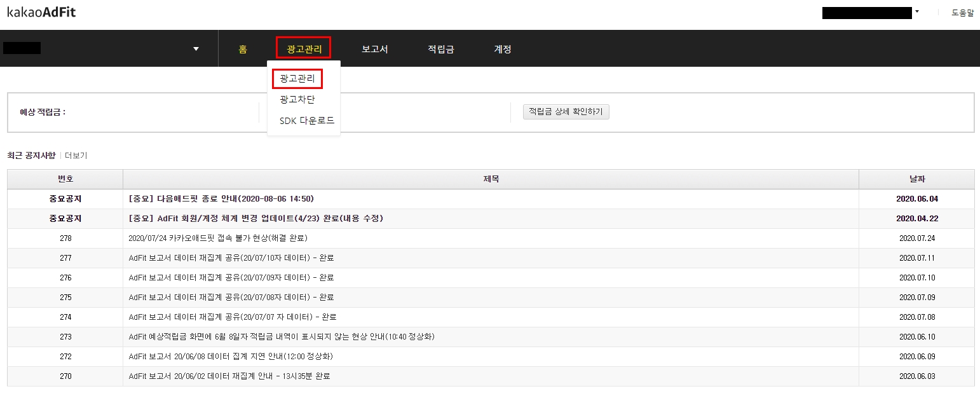Click the 최근 공지사항 heading
This screenshot has width=980, height=405.
31,155
